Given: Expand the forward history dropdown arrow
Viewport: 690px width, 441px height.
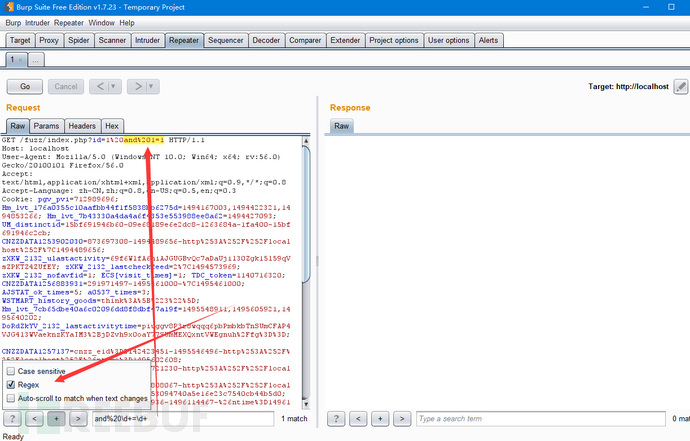Looking at the screenshot, I should [x=151, y=87].
